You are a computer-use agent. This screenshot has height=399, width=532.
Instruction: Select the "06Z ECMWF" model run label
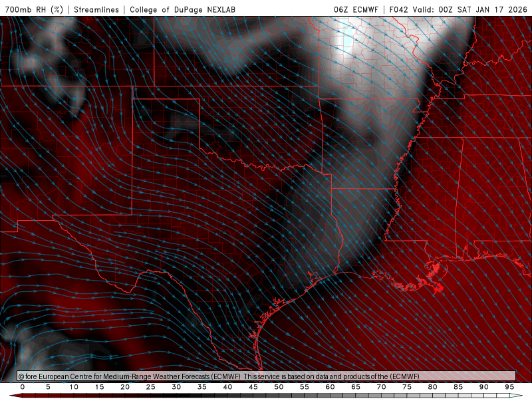click(x=356, y=9)
